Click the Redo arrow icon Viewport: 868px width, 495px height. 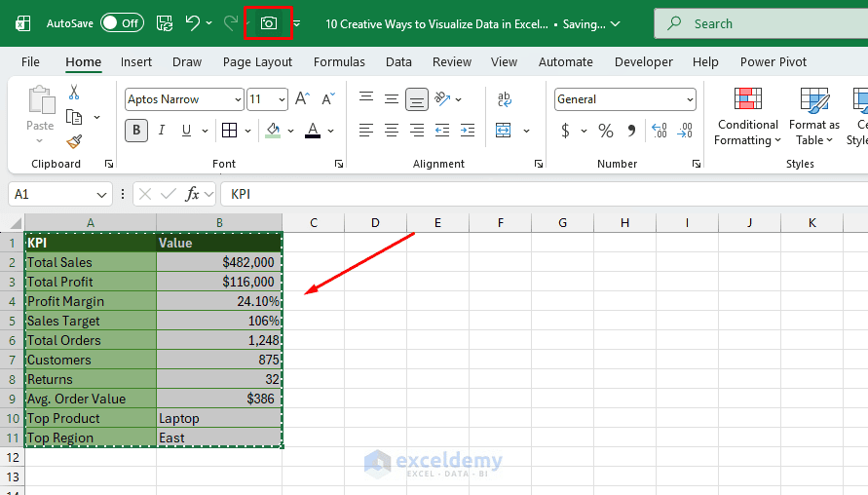coord(230,22)
